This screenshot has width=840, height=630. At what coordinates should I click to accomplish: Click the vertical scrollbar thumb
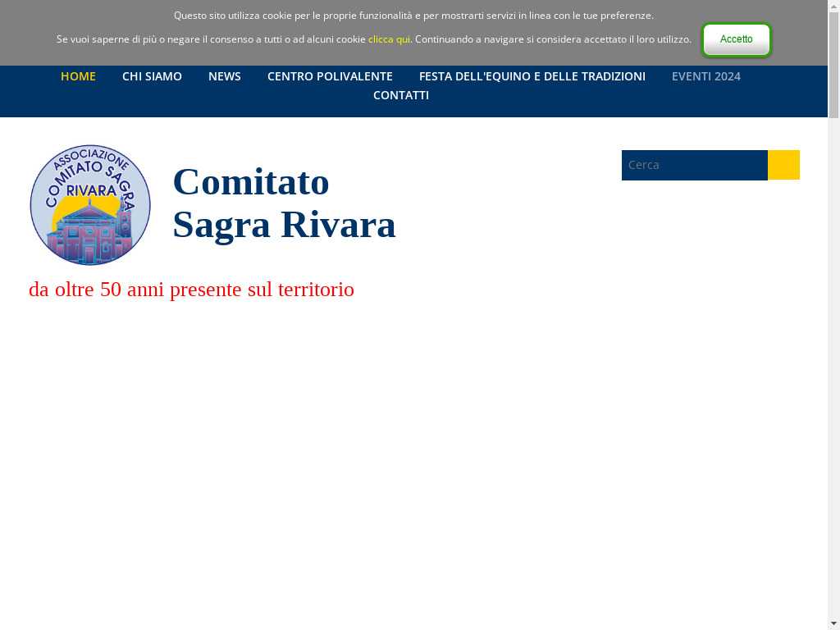point(833,66)
